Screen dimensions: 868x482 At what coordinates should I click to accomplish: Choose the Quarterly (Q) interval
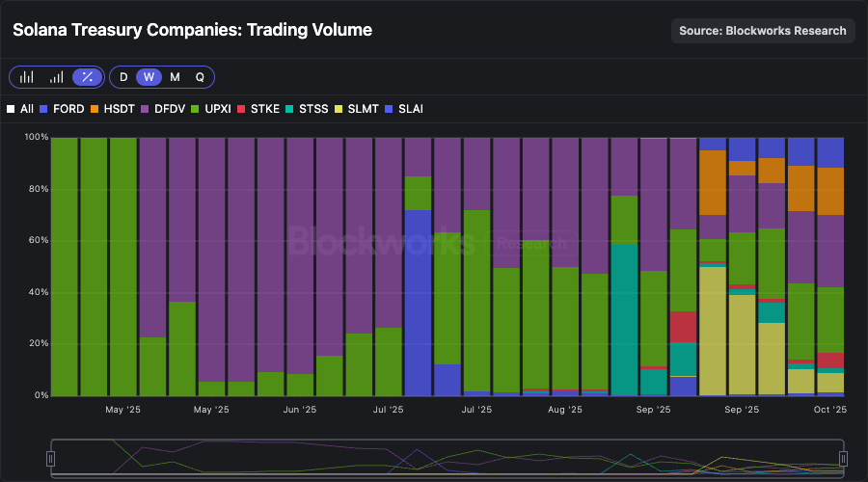(200, 77)
